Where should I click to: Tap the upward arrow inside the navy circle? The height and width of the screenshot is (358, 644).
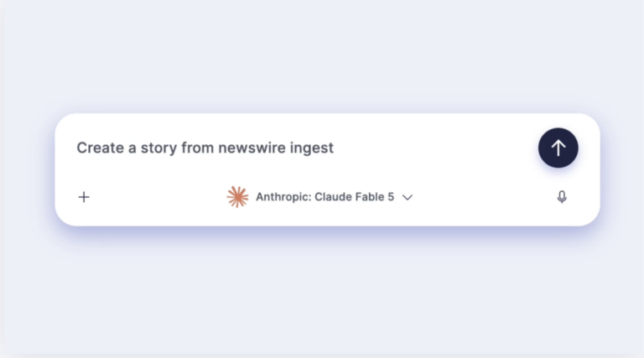click(x=558, y=148)
